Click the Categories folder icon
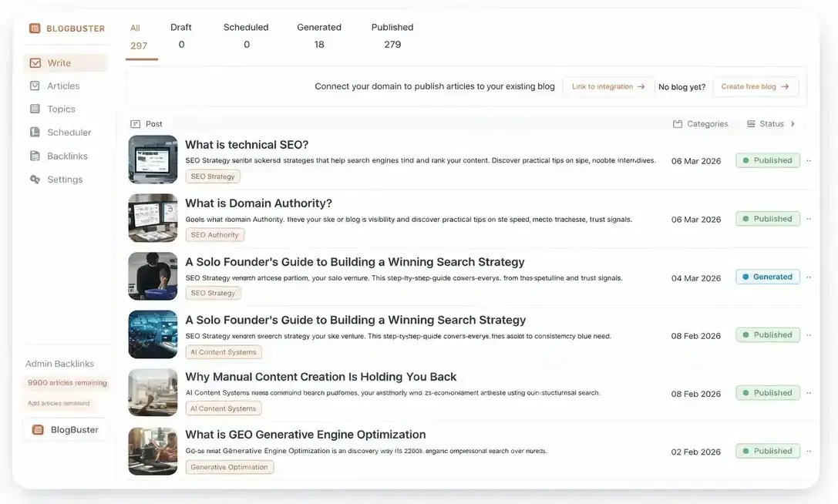The height and width of the screenshot is (504, 838). point(678,123)
